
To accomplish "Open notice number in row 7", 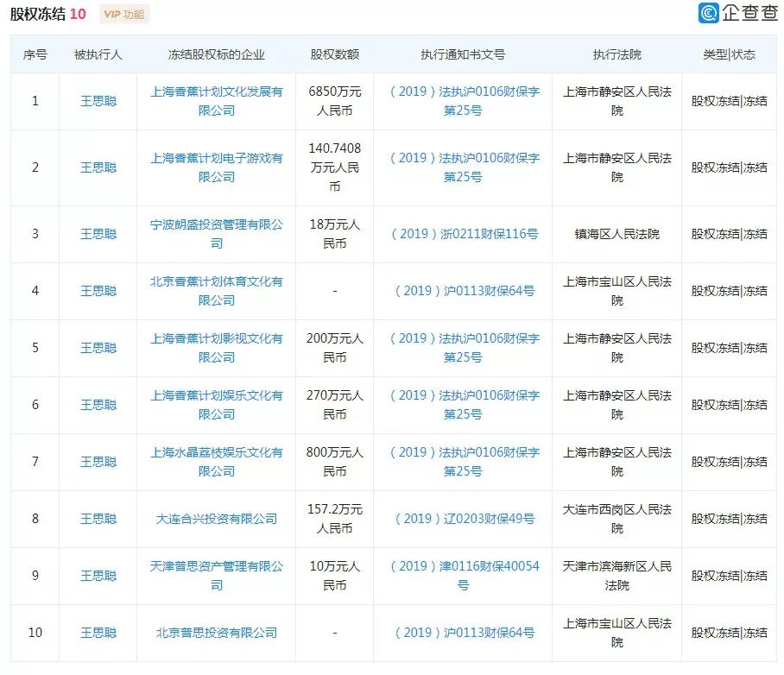I will coord(463,462).
